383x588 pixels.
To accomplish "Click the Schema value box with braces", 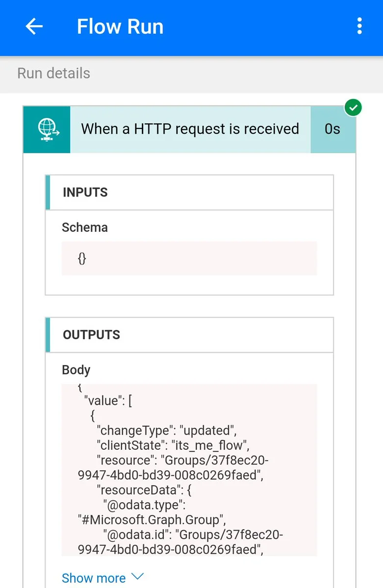I will 189,258.
